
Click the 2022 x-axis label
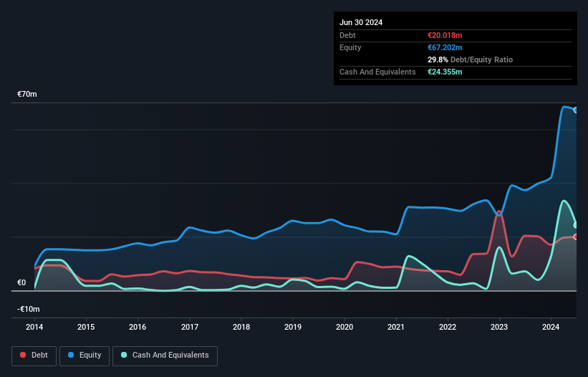click(448, 327)
